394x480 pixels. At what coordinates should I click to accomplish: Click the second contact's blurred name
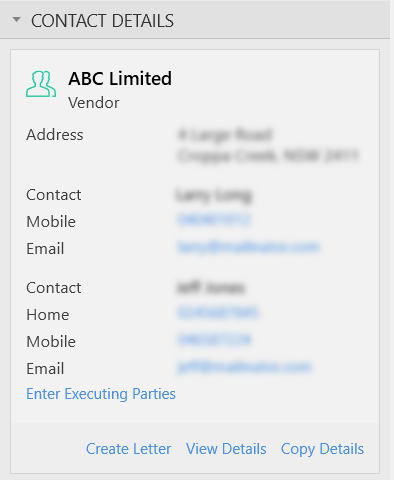pos(211,288)
